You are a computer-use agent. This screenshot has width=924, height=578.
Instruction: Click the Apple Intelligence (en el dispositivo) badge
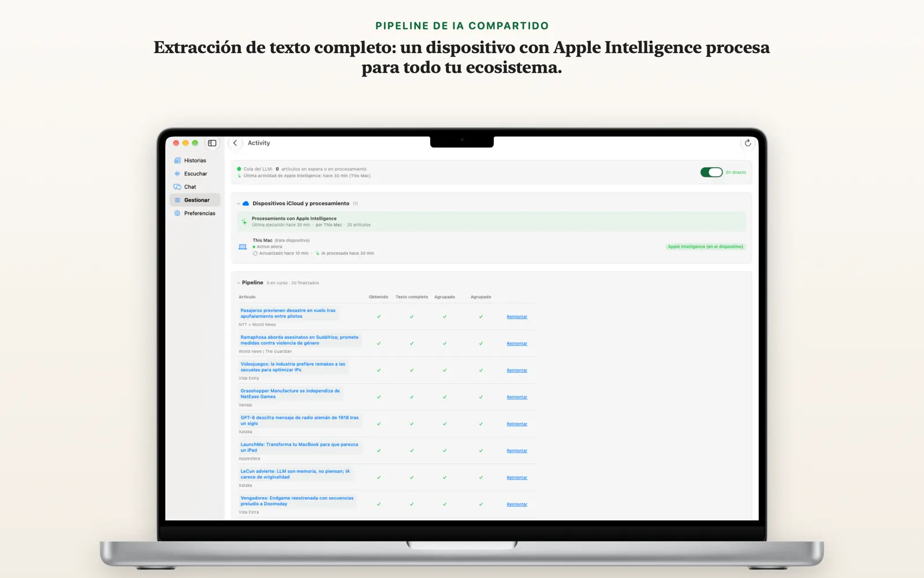705,247
